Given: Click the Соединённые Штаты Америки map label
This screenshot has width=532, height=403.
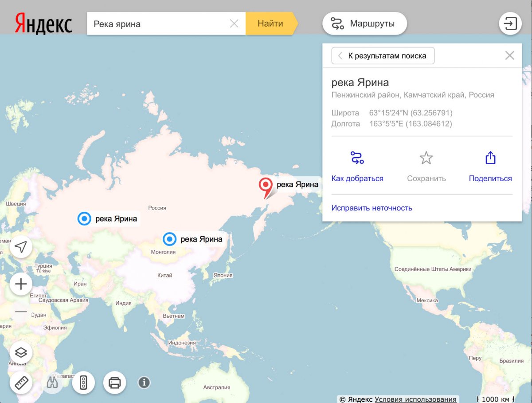Looking at the screenshot, I should tap(433, 269).
